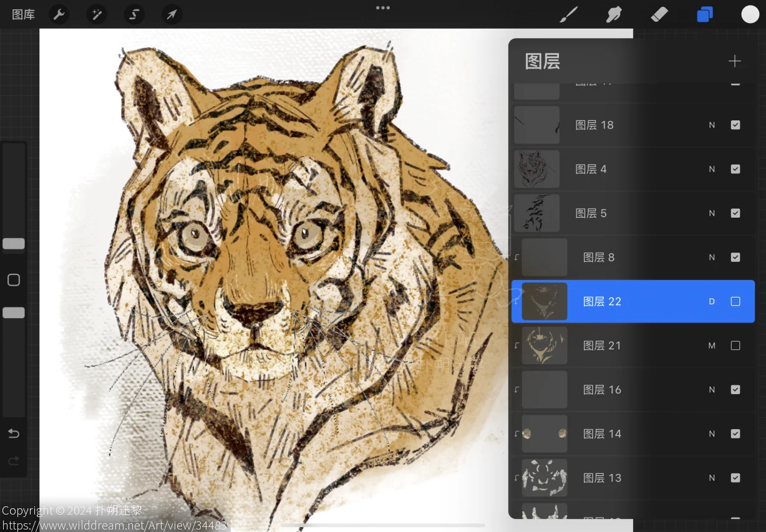Open blend mode N for 图层 16
Image resolution: width=766 pixels, height=532 pixels.
(712, 390)
